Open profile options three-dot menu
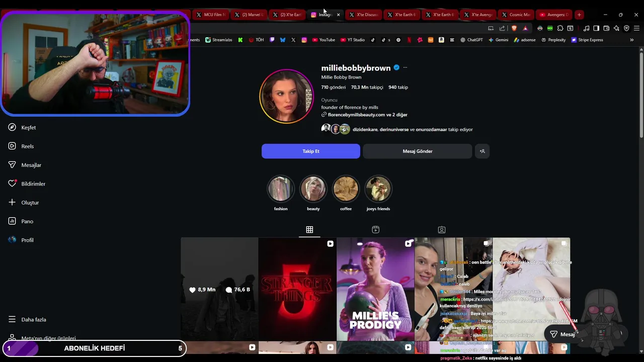This screenshot has height=362, width=644. coord(405,68)
